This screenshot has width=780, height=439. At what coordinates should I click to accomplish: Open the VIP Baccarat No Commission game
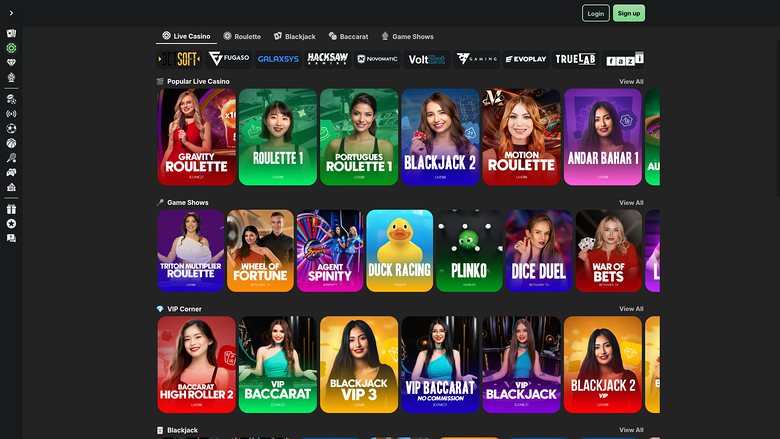point(440,364)
